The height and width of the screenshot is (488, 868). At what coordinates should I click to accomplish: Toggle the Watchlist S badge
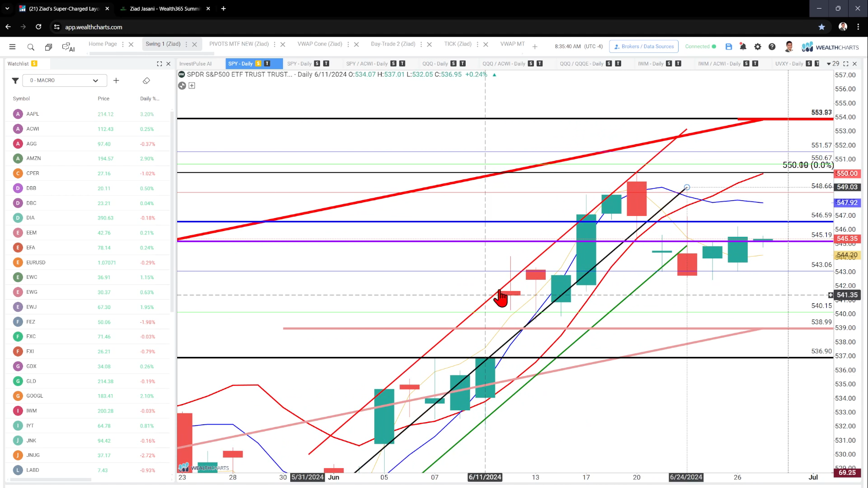point(34,64)
